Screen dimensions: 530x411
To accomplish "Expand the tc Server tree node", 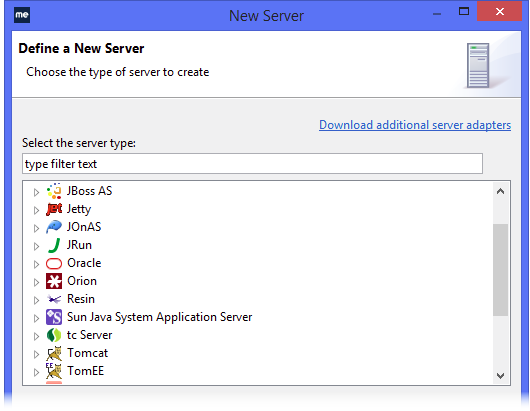I will coord(36,336).
